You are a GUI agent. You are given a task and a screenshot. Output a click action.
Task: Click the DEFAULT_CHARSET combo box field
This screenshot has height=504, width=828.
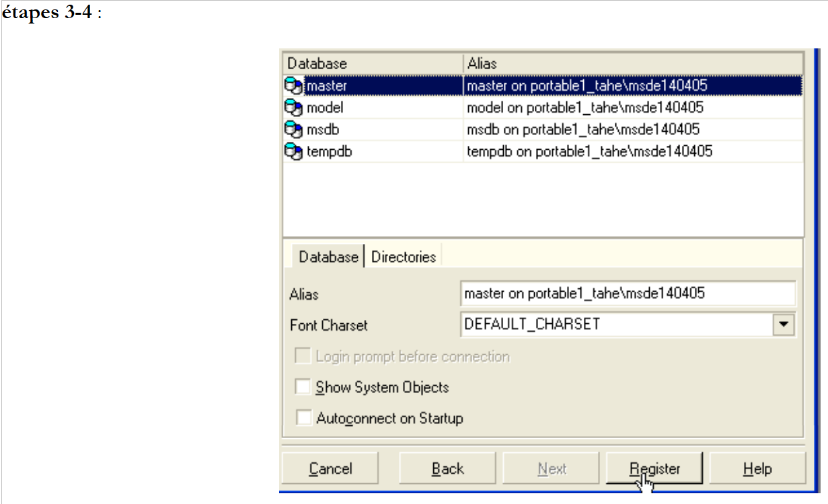615,325
